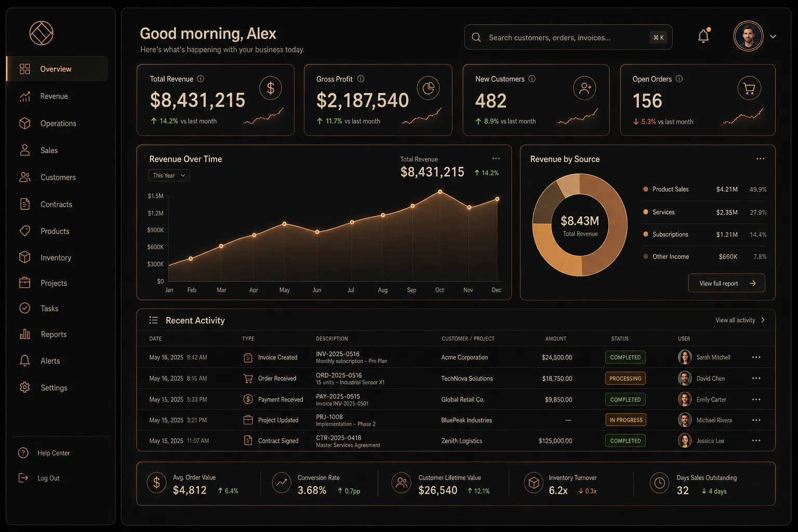Click the Invoice Created document icon
This screenshot has height=532, width=798.
(x=248, y=357)
